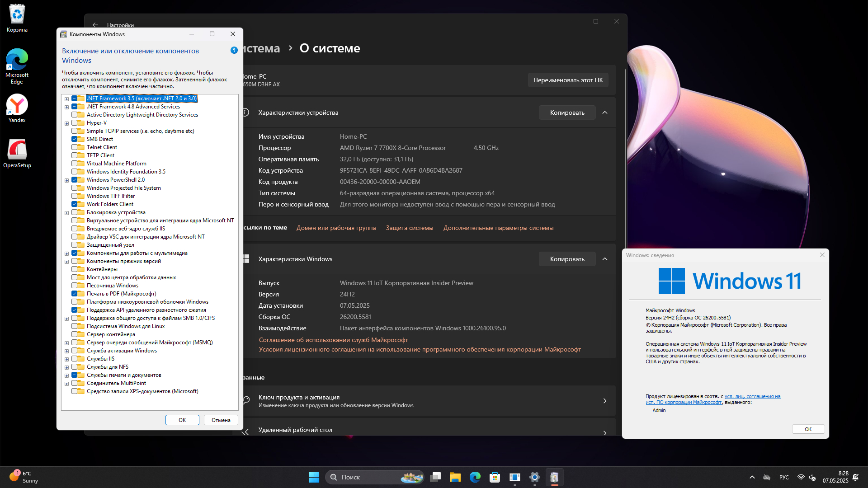Open Ключ продукта и активация entry
The height and width of the screenshot is (488, 868).
[x=429, y=401]
